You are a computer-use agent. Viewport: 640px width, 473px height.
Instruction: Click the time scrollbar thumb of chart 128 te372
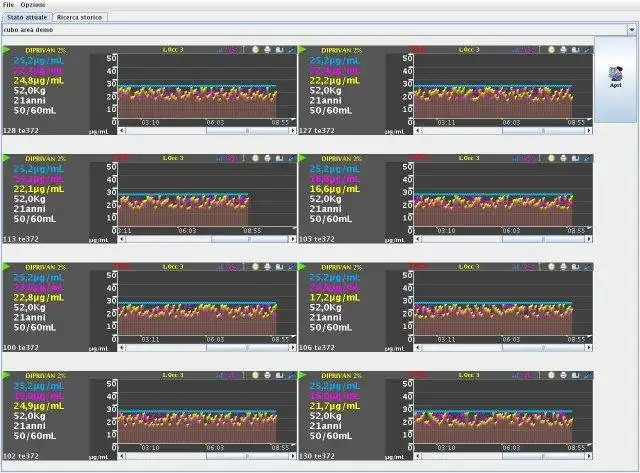(x=247, y=131)
